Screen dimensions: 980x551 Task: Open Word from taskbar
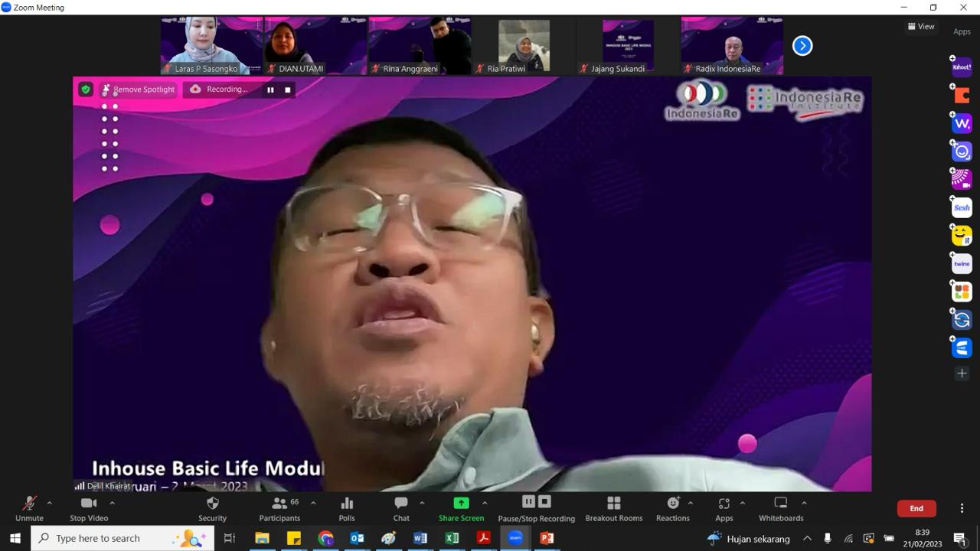pos(420,539)
